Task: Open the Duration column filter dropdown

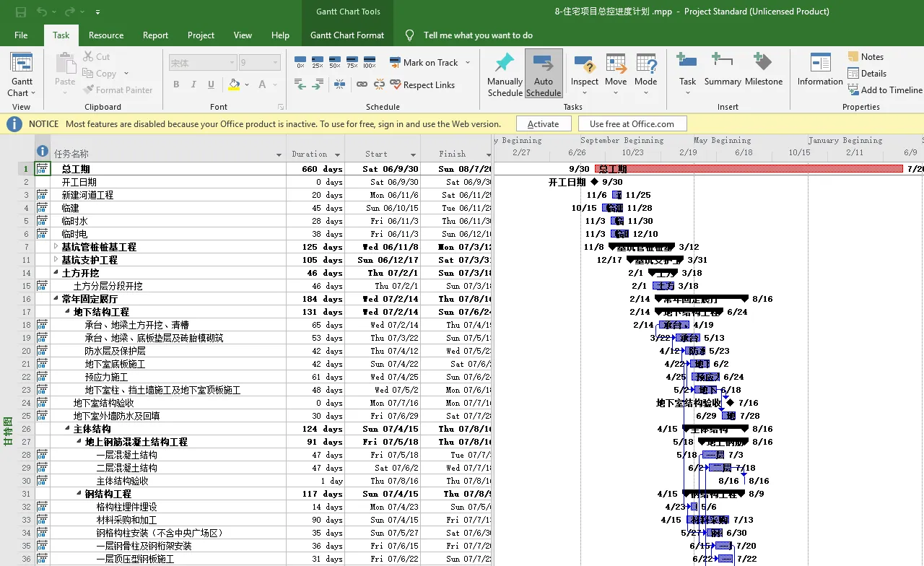Action: point(337,154)
